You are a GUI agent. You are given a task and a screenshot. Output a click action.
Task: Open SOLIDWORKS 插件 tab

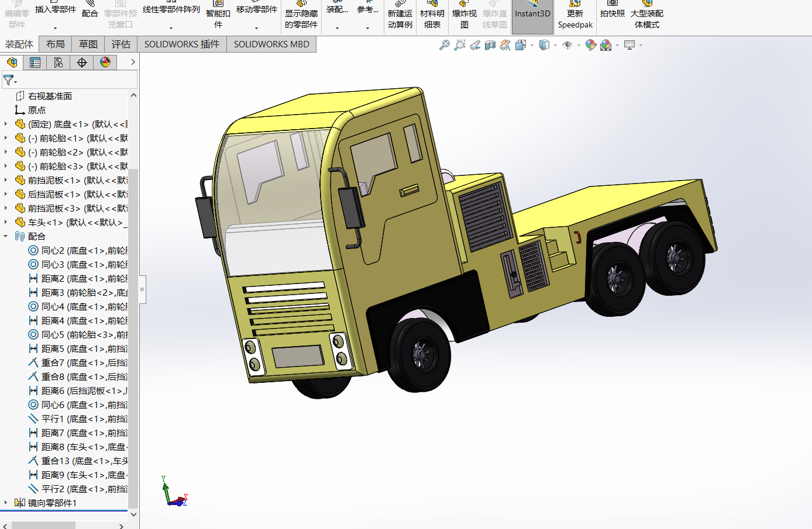182,44
